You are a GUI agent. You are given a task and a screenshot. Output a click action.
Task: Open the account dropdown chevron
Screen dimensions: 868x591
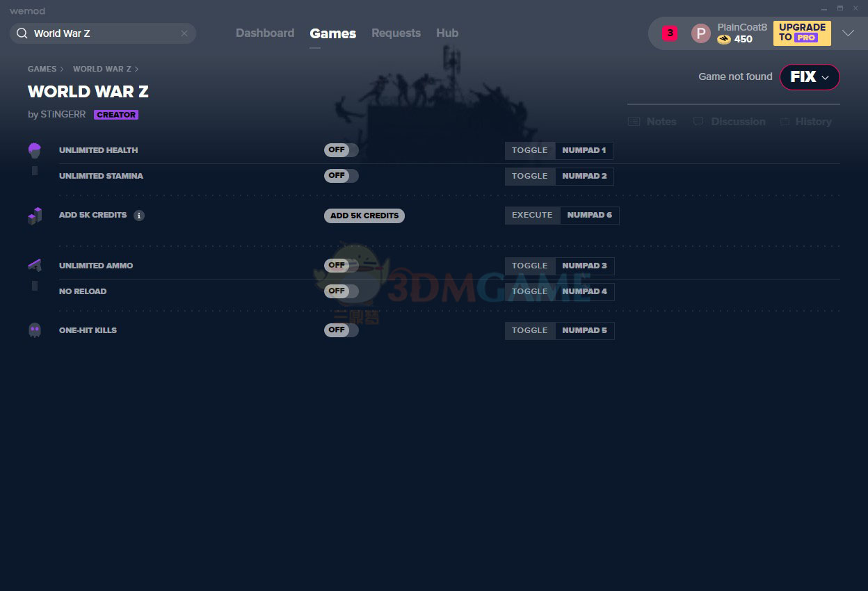848,33
